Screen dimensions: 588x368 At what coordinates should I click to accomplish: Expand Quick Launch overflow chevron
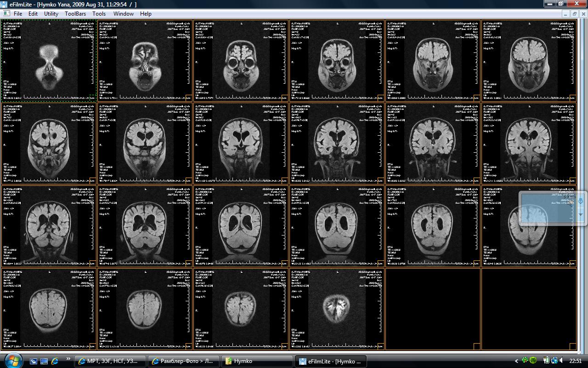pos(68,359)
